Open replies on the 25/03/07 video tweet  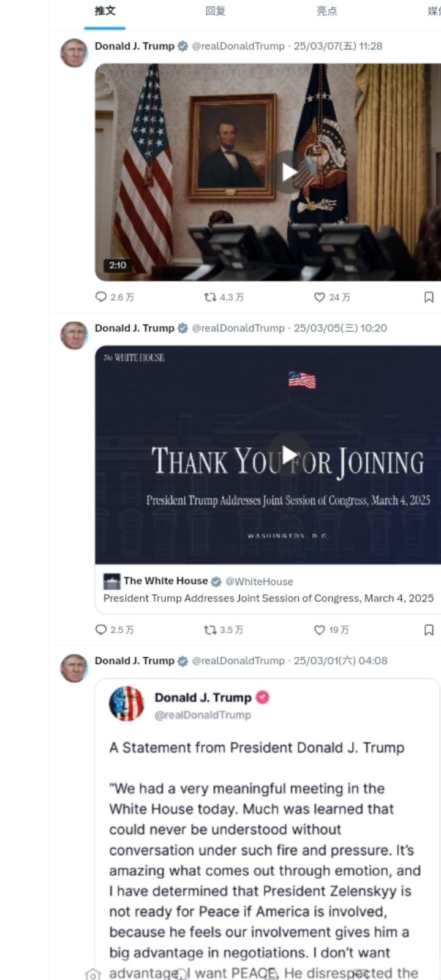tap(115, 297)
